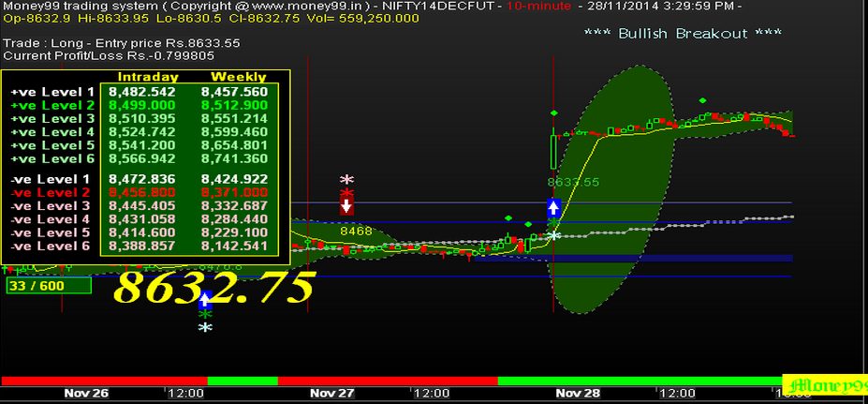868x404 pixels.
Task: Click the weekly value 8,142.541
Action: (235, 247)
